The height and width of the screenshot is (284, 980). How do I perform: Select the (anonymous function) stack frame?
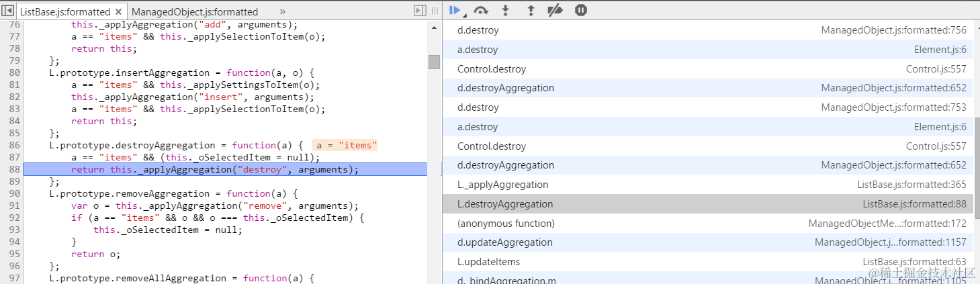(x=708, y=224)
